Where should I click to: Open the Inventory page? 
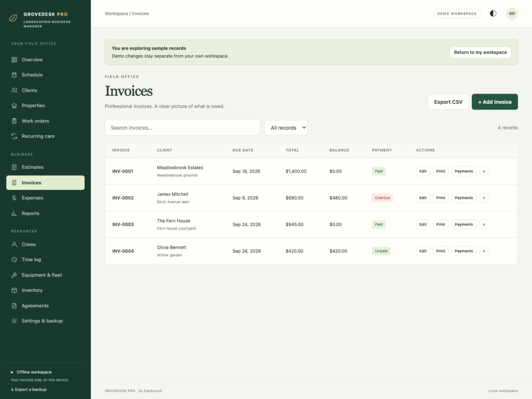point(46,290)
